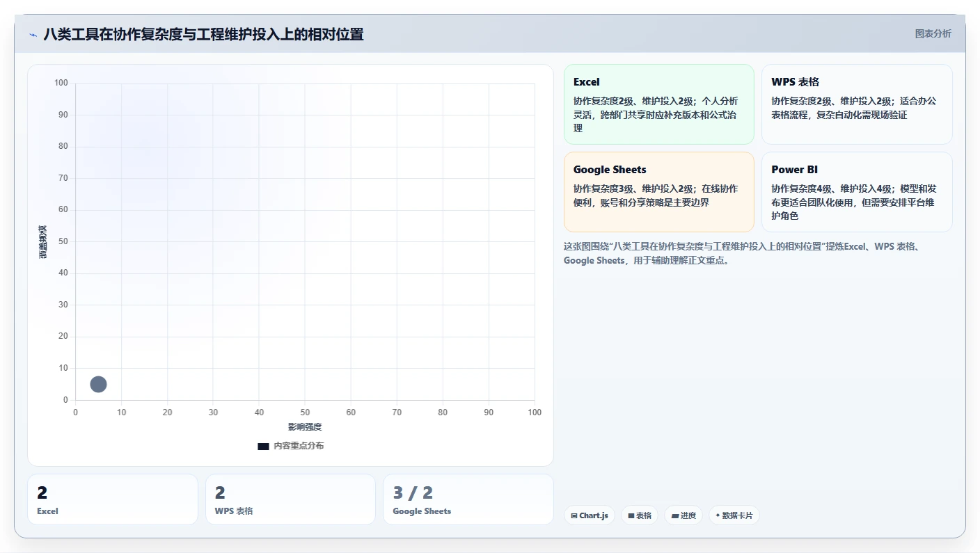Click the x-axis tick label 50
Viewport: 980px width, 553px height.
pyautogui.click(x=305, y=412)
